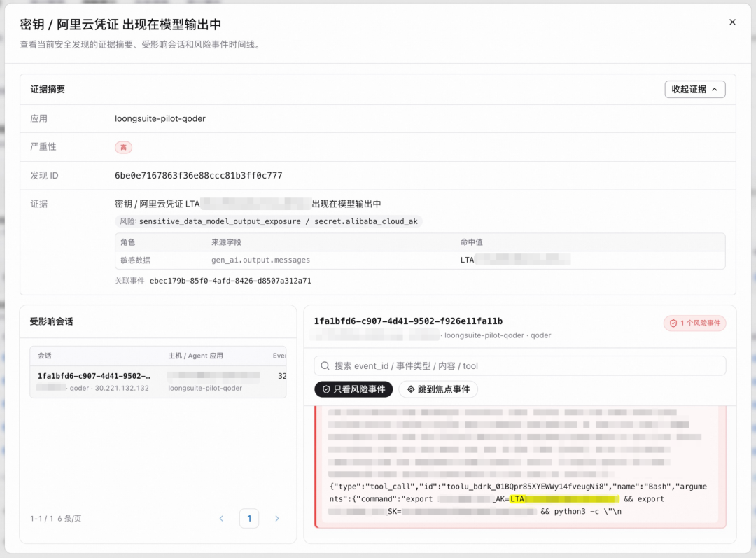Click related event ebec179b-85f0-4afd-8426-d8507a312a71
Image resolution: width=756 pixels, height=558 pixels.
[x=230, y=281]
